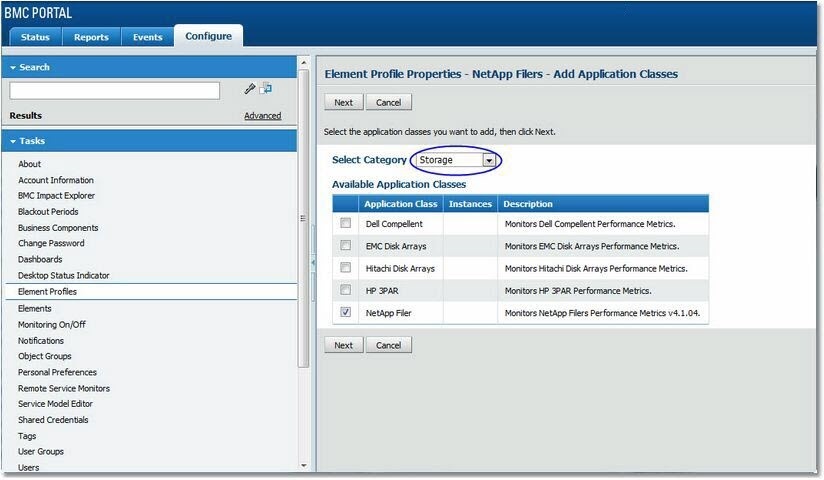Click the saved search icon beside pencil
This screenshot has width=824, height=480.
[266, 89]
